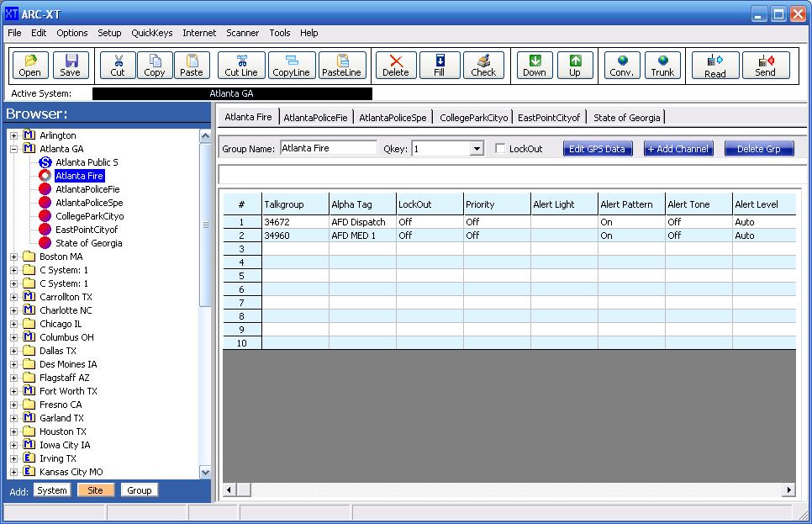
Task: Click the Alert Pattern column header
Action: point(631,204)
